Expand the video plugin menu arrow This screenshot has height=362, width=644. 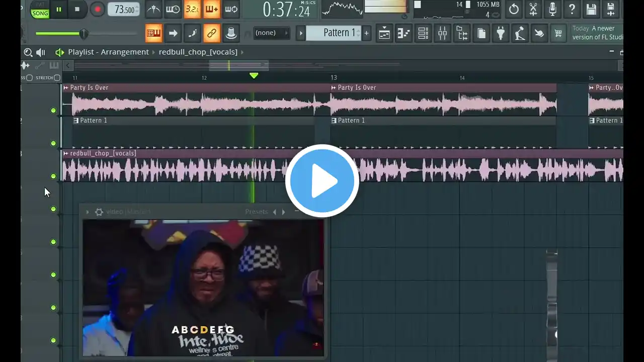(88, 212)
